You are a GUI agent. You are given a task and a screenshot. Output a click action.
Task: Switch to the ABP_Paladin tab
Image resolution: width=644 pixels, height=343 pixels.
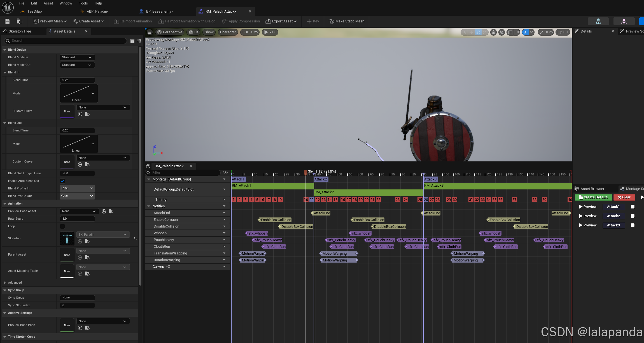(97, 11)
